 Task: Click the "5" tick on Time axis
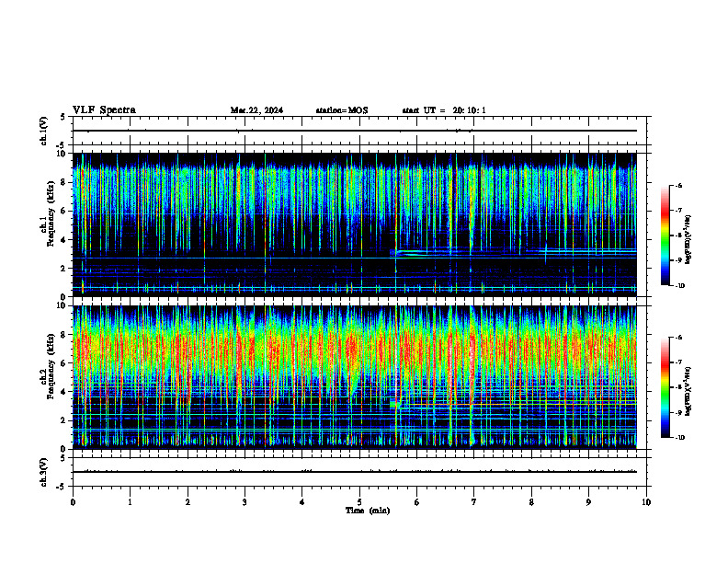(x=359, y=502)
